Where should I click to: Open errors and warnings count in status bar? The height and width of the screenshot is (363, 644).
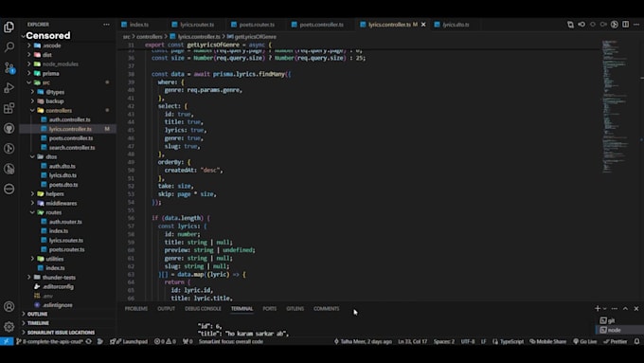pos(165,341)
